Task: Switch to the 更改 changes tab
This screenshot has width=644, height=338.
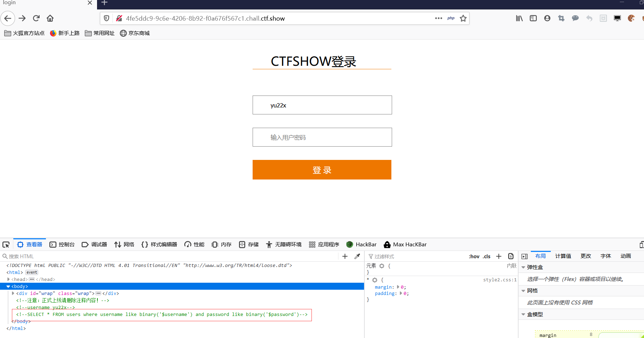Action: (586, 256)
